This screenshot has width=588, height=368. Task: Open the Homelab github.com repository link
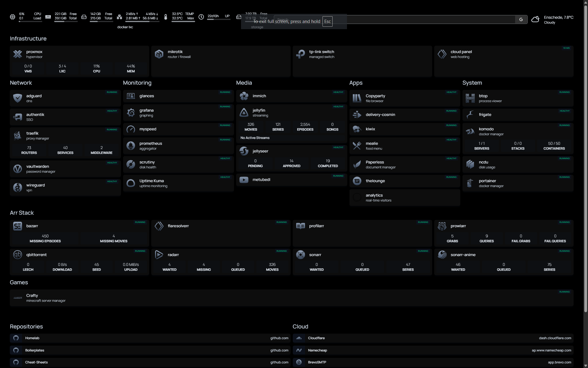pyautogui.click(x=150, y=338)
